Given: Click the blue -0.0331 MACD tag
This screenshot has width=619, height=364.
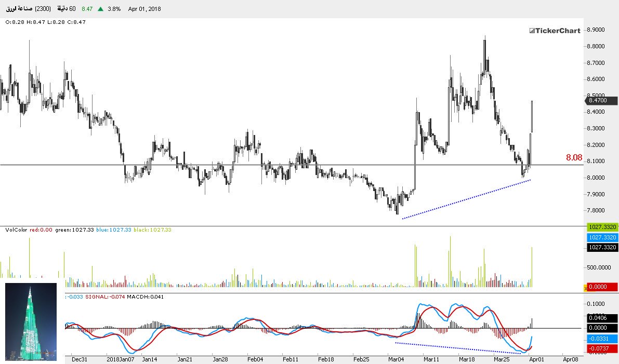Looking at the screenshot, I should [602, 339].
